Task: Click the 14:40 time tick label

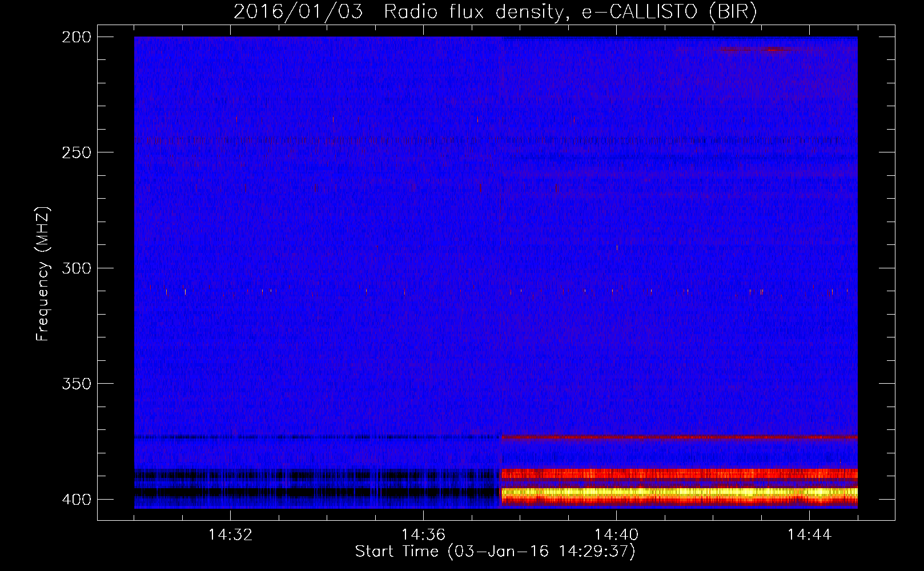Action: [x=616, y=535]
